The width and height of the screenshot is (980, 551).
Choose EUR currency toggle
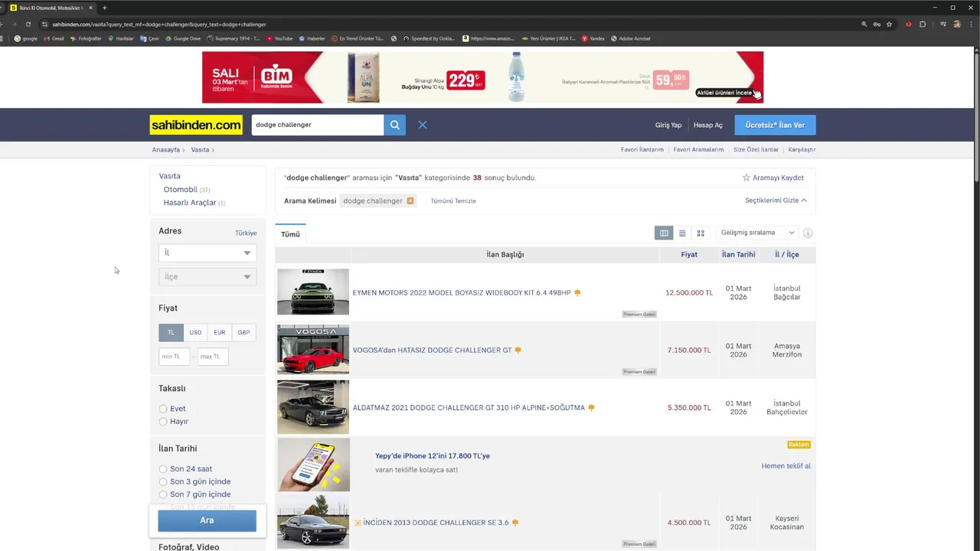[220, 332]
